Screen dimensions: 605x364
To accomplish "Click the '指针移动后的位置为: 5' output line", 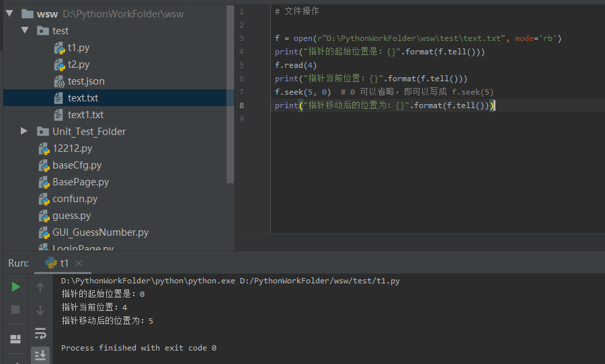I will [x=108, y=321].
